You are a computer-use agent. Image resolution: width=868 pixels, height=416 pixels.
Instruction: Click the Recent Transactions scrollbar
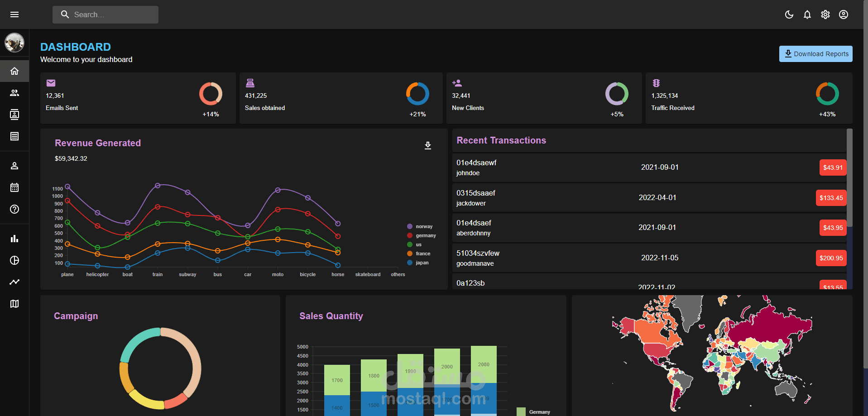click(x=850, y=177)
